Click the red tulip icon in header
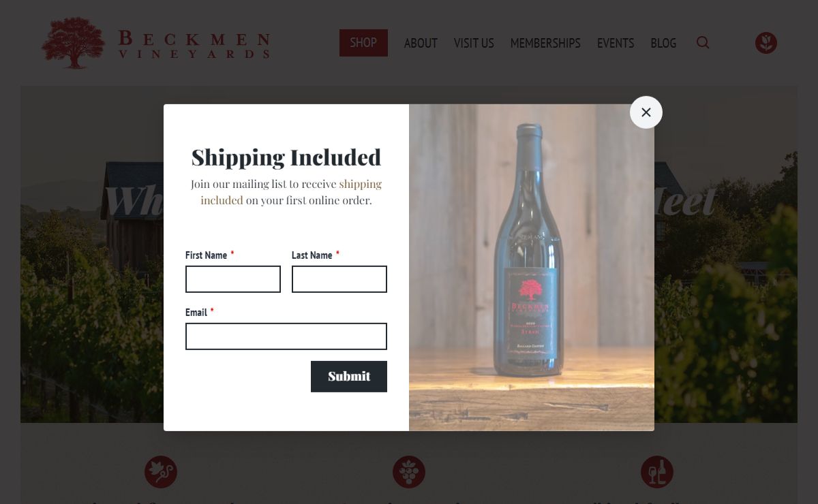This screenshot has height=504, width=818. point(766,43)
